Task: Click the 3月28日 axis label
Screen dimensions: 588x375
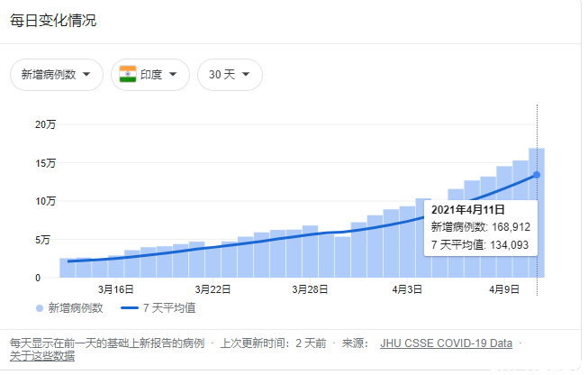Action: pyautogui.click(x=310, y=289)
